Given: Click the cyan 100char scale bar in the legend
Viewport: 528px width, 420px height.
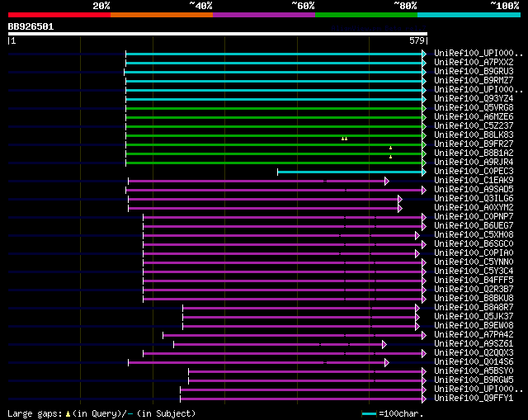Looking at the screenshot, I should (369, 414).
